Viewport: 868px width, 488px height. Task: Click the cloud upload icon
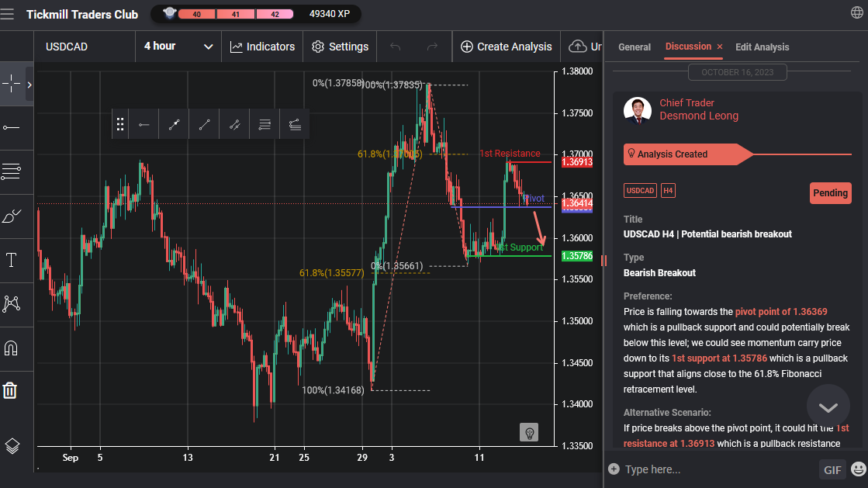click(577, 46)
